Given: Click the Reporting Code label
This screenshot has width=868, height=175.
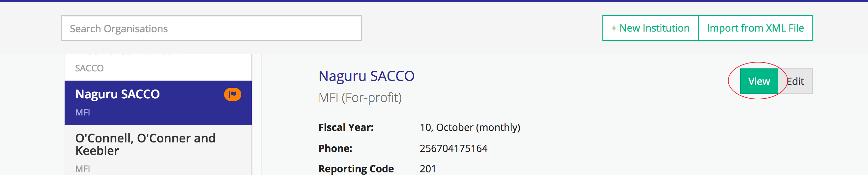Looking at the screenshot, I should click(356, 169).
